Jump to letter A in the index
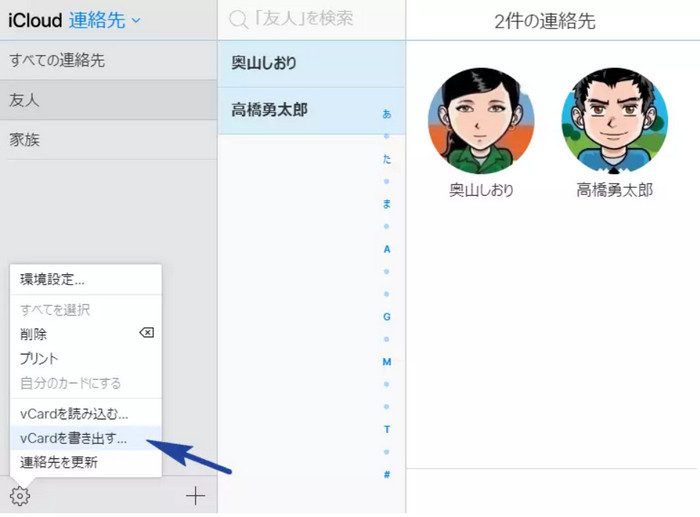Viewport: 700px width, 517px height. (387, 248)
